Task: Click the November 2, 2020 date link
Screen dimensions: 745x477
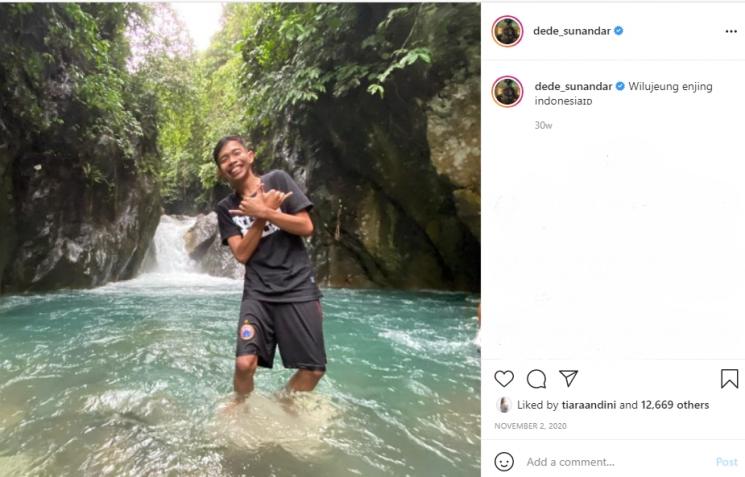Action: tap(530, 426)
